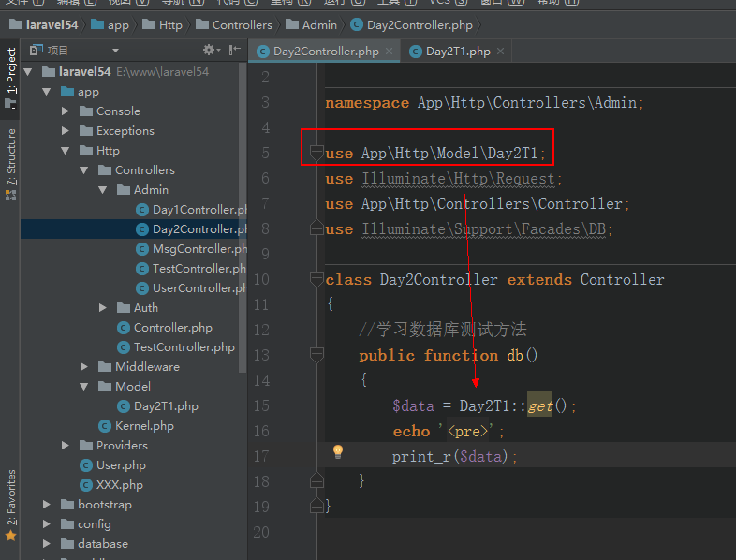Open Day2T1.php in the Model folder
This screenshot has width=736, height=560.
pyautogui.click(x=165, y=406)
